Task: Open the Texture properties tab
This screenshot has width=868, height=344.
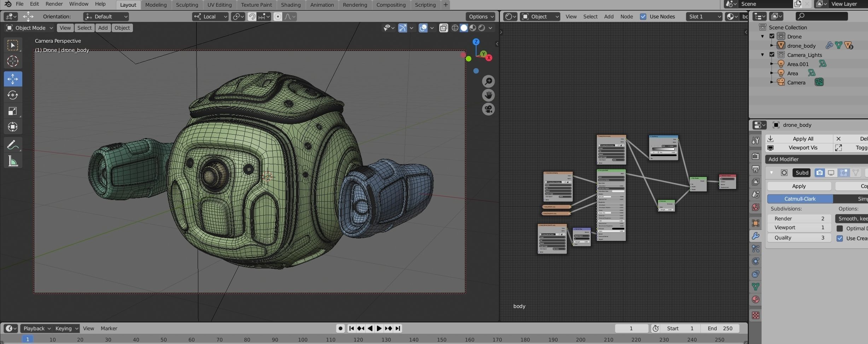Action: point(756,315)
